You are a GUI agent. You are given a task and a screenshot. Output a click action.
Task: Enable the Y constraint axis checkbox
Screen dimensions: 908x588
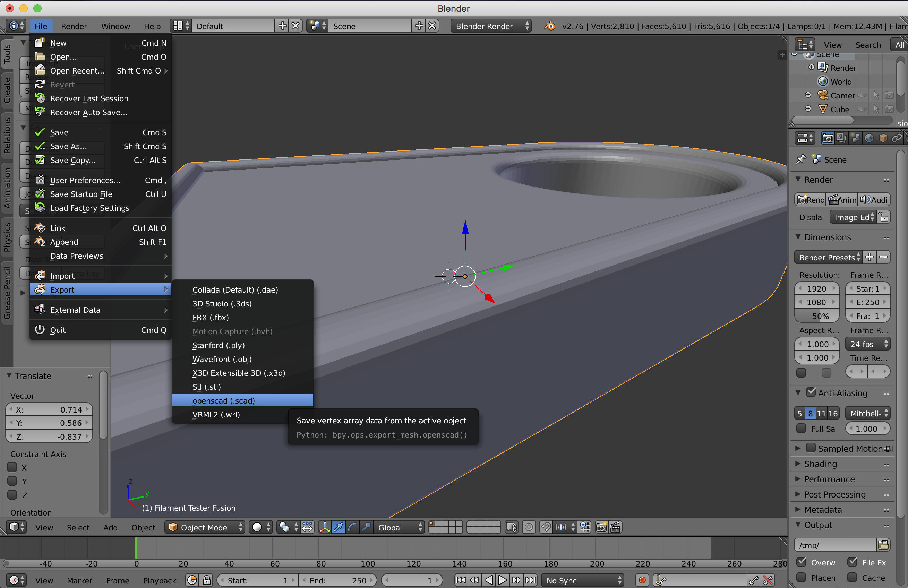pos(12,481)
